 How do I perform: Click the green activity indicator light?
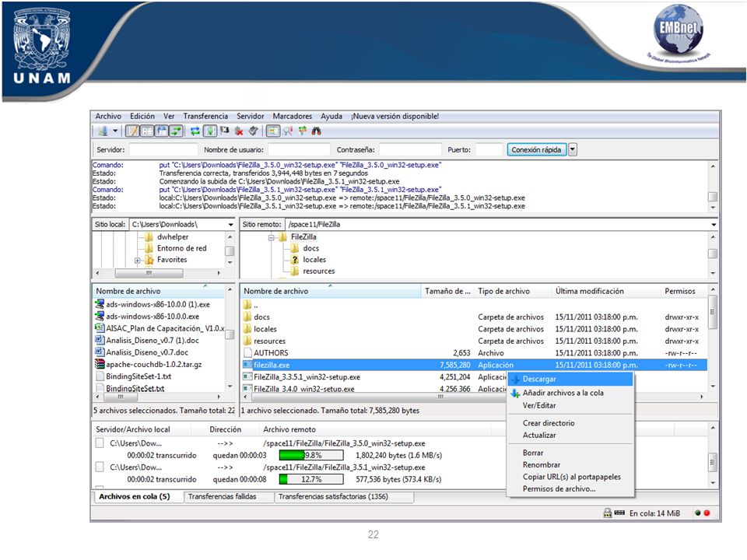pos(697,513)
